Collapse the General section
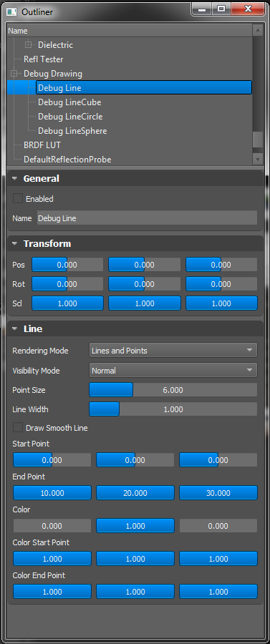270x644 pixels. click(x=15, y=179)
